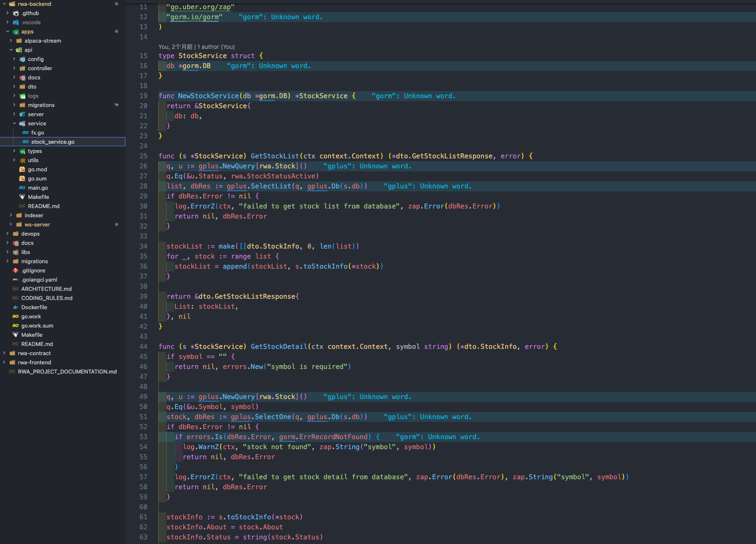Click the go.uber.org/zap import path

(201, 7)
